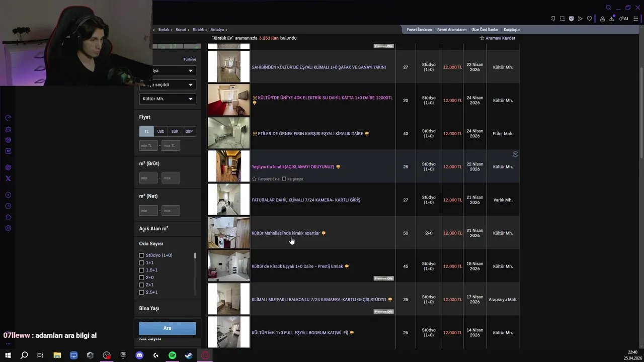Open Discord from the taskbar
This screenshot has height=362, width=644.
pos(139,355)
